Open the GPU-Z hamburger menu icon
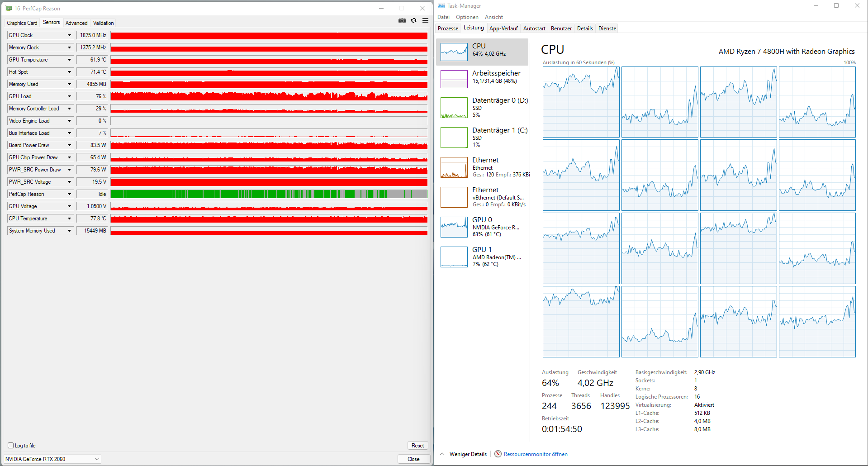Screen dimensions: 868x466 tap(425, 20)
